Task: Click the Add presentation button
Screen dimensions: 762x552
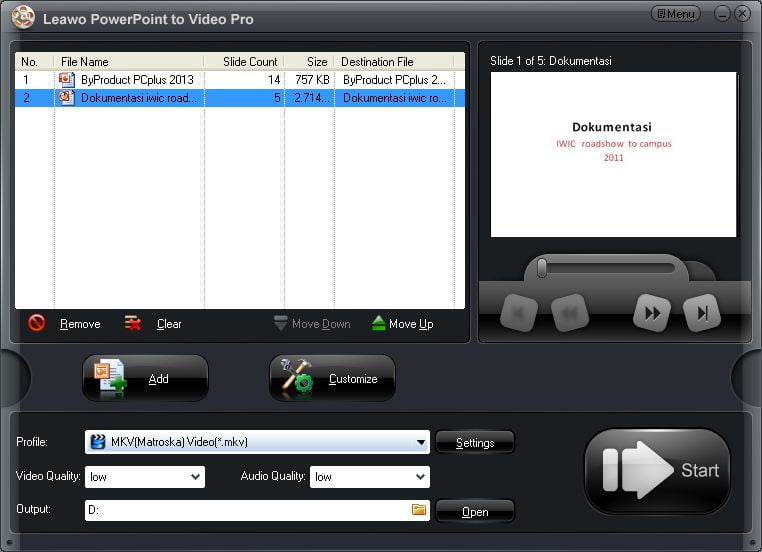Action: point(145,378)
